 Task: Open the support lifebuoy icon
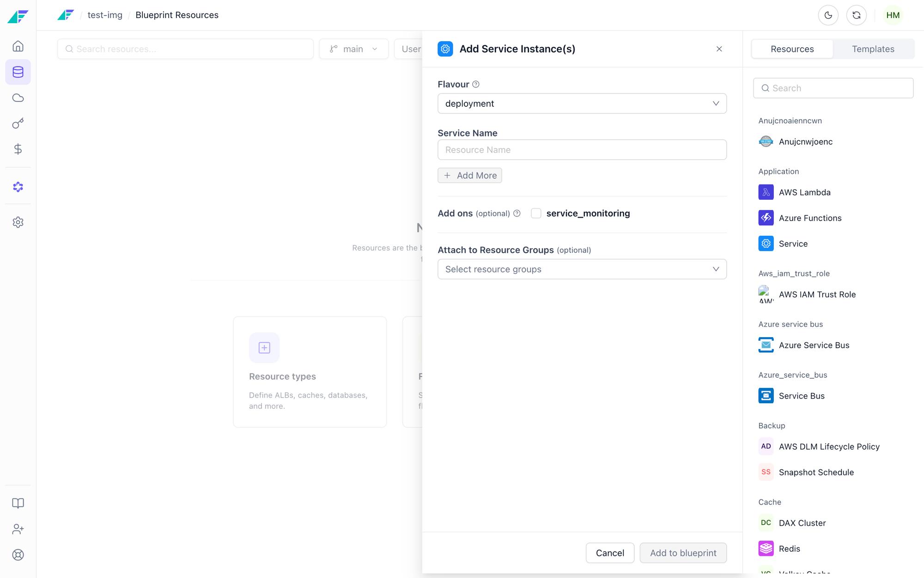(x=18, y=554)
